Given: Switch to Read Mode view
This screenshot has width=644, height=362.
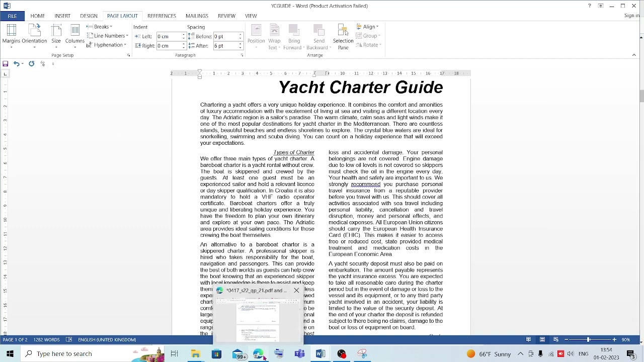Looking at the screenshot, I should click(x=528, y=340).
